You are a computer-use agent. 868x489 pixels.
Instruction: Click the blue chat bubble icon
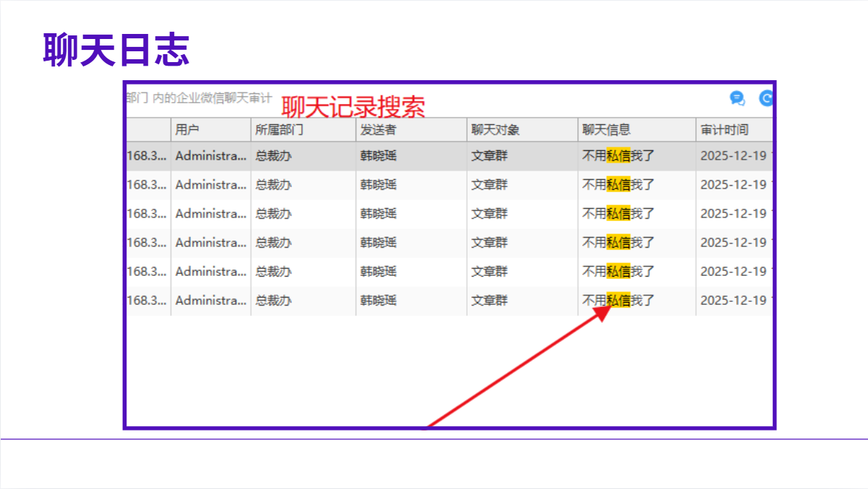coord(737,99)
